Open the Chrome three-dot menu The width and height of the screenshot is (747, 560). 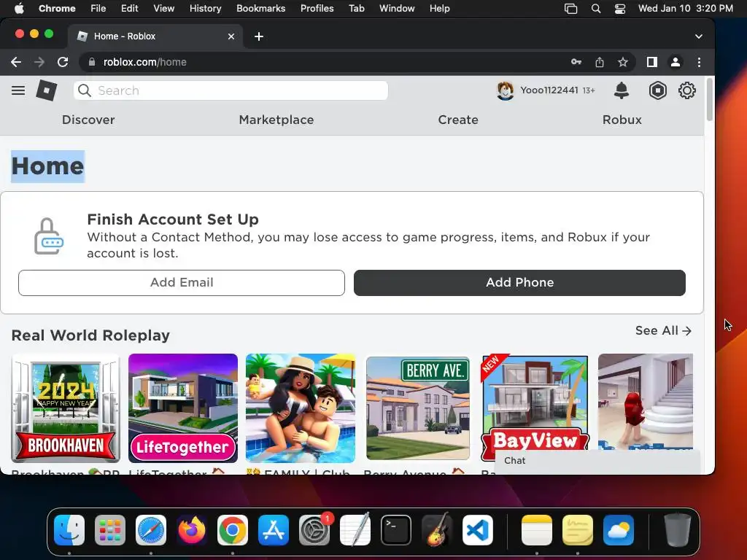699,62
